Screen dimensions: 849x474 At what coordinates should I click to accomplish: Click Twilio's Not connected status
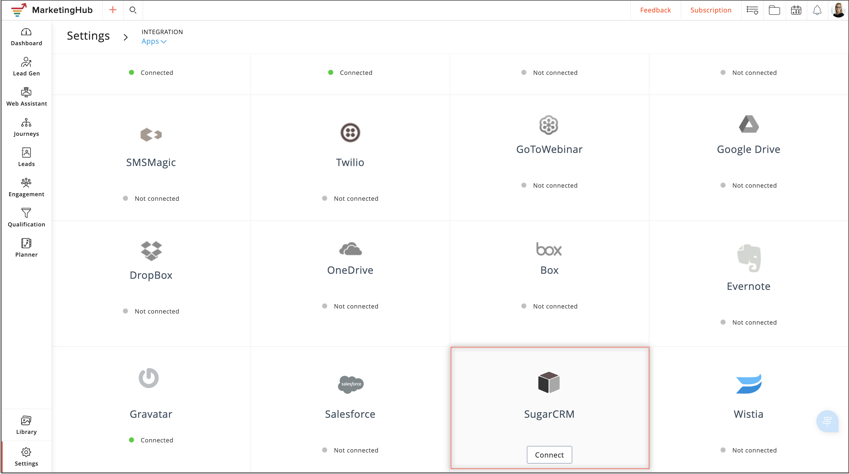[x=350, y=199]
